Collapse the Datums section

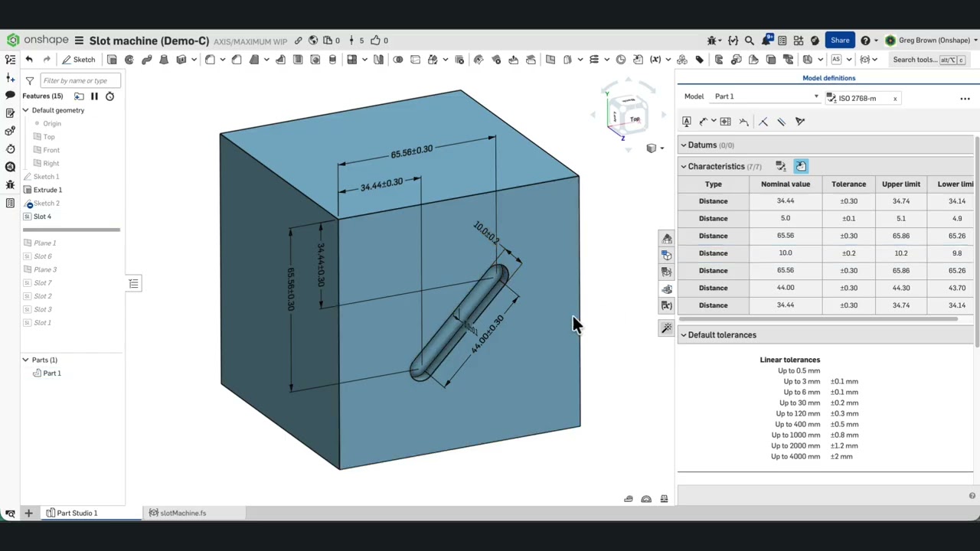tap(684, 145)
